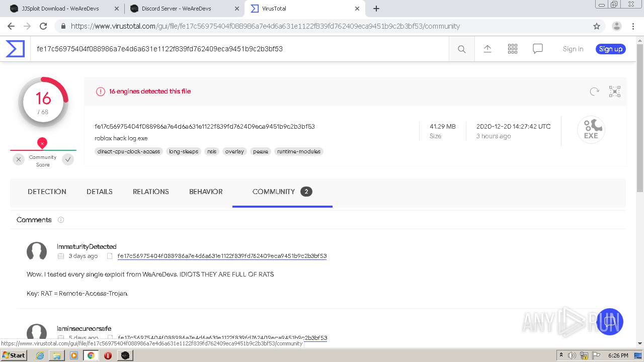This screenshot has height=362, width=644.
Task: Open the Start menu
Action: (14, 355)
